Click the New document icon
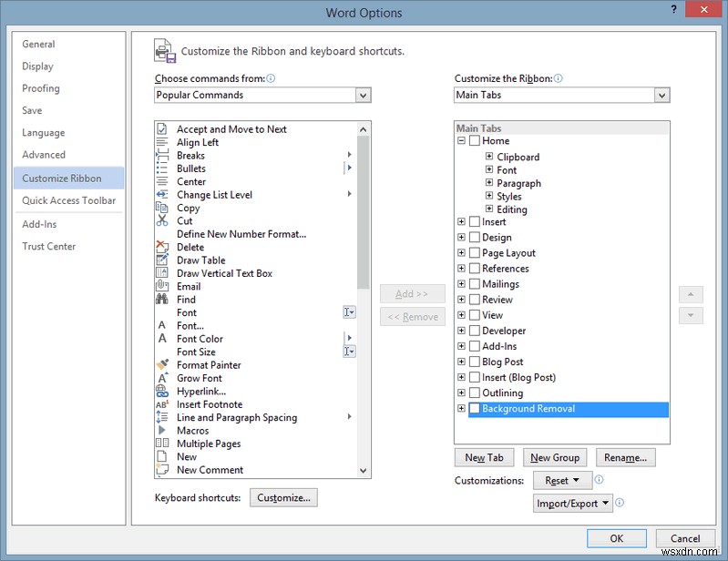The height and width of the screenshot is (561, 728). pyautogui.click(x=162, y=456)
